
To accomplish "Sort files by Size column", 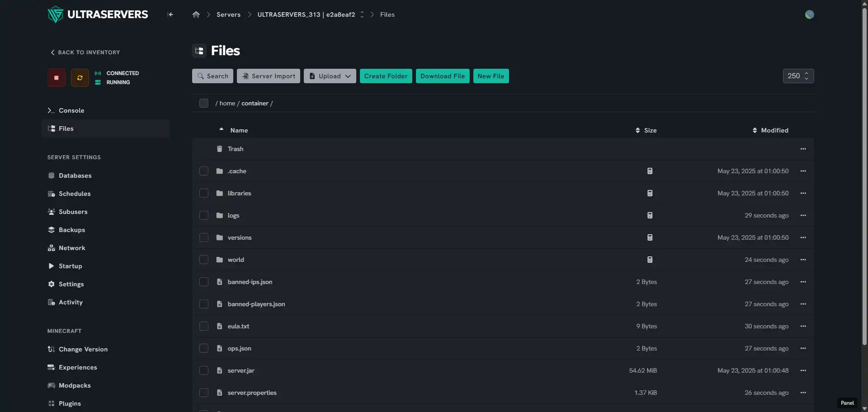I will (646, 130).
